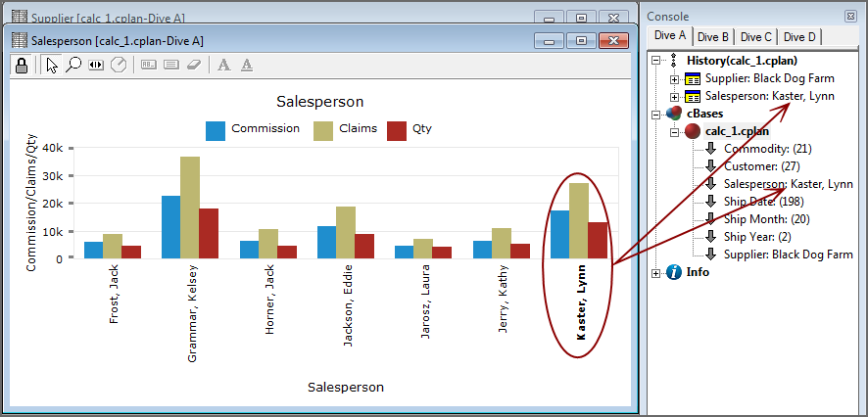Viewport: 868px width, 417px height.
Task: Click dive arrow beside Salesperson: Kaster, Lynn dimension
Action: pyautogui.click(x=711, y=184)
